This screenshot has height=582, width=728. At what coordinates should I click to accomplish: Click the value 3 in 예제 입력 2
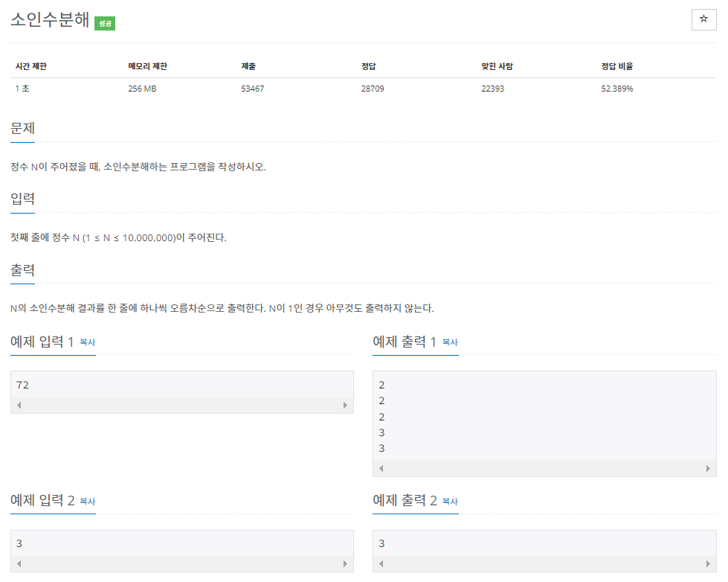[x=19, y=543]
